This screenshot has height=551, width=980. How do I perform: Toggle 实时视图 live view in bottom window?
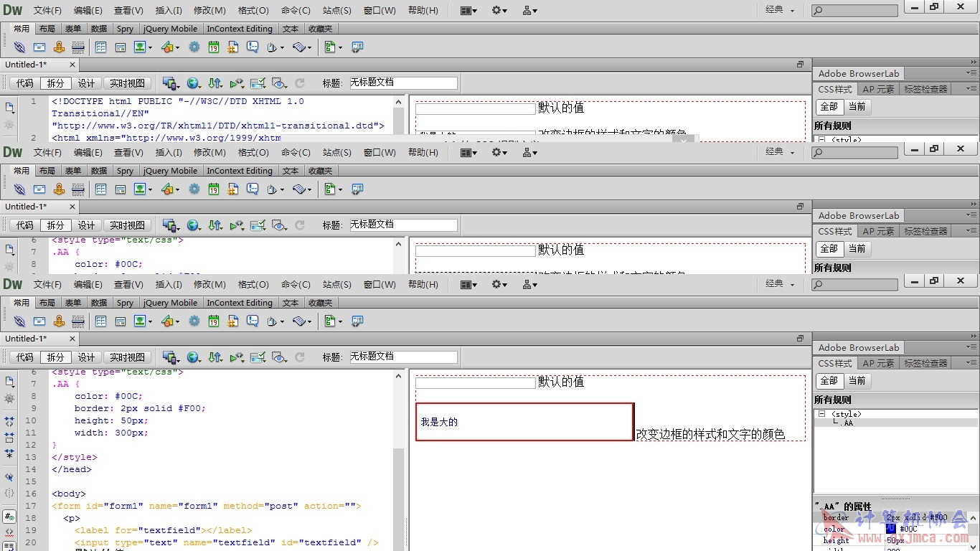tap(127, 357)
